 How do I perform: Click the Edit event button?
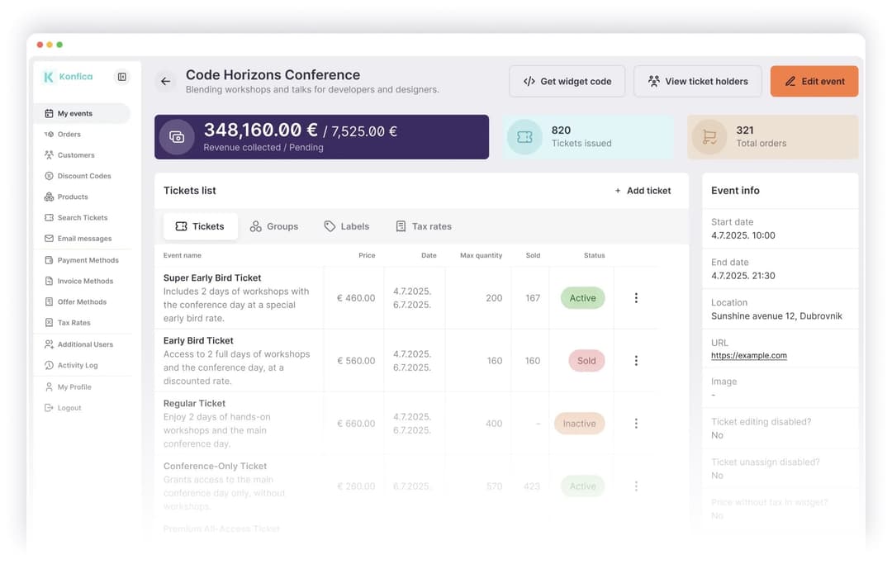(814, 81)
